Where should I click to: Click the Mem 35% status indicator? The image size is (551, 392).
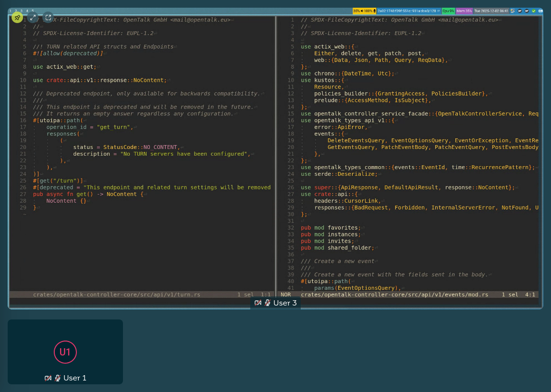pyautogui.click(x=464, y=11)
